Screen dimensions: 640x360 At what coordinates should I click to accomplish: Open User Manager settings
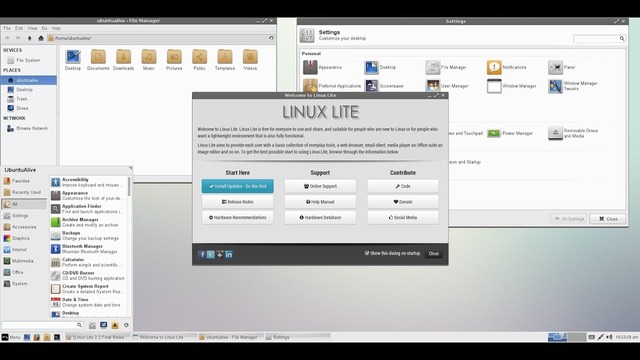(x=447, y=86)
